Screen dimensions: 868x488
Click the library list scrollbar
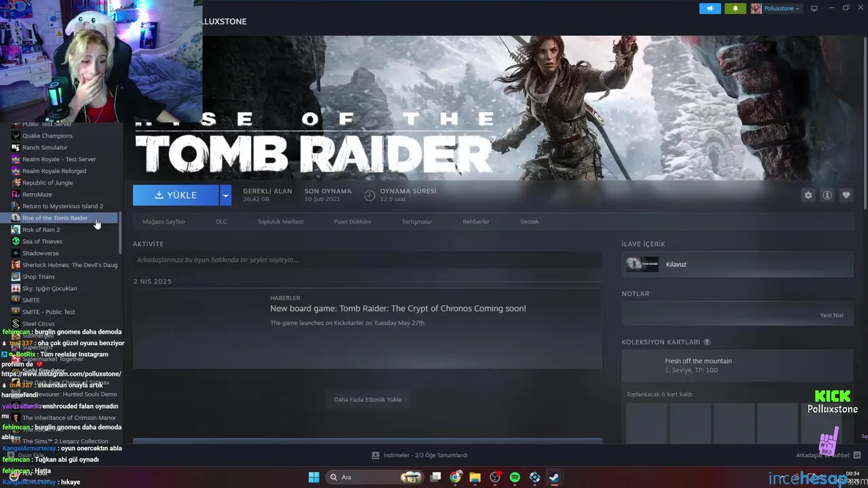[x=121, y=234]
